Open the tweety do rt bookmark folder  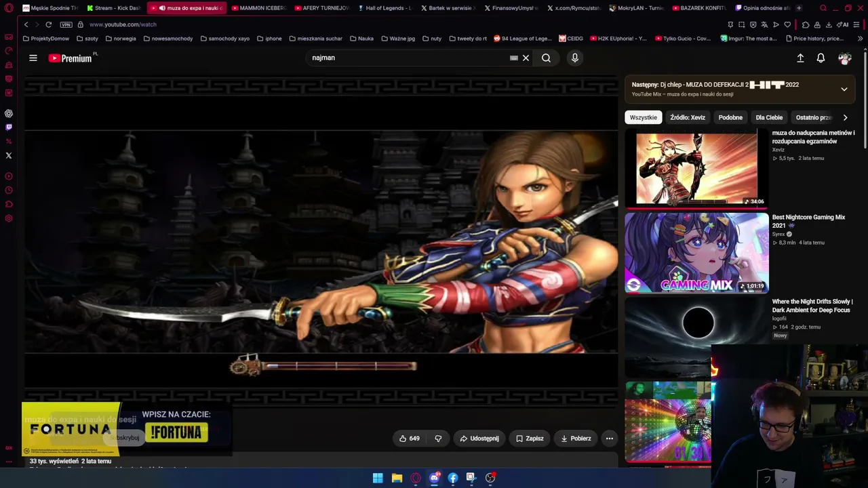467,39
